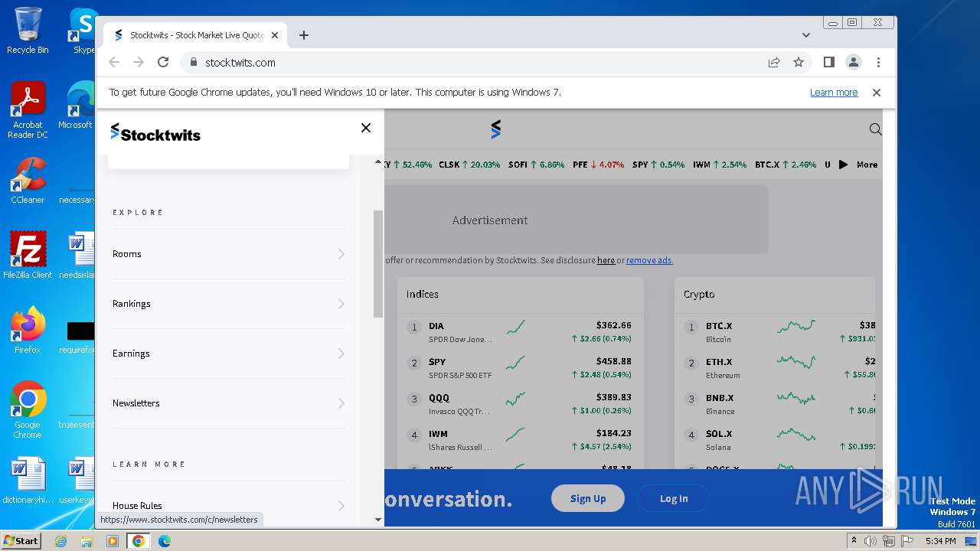Click the Stocktwits logo in page header
The width and height of the screenshot is (980, 551).
pyautogui.click(x=495, y=129)
